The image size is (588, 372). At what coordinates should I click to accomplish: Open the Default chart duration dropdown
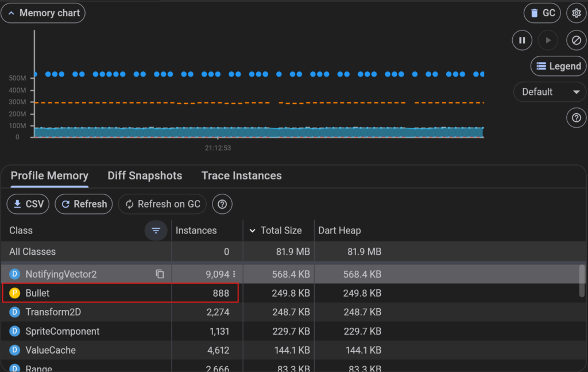coord(550,92)
